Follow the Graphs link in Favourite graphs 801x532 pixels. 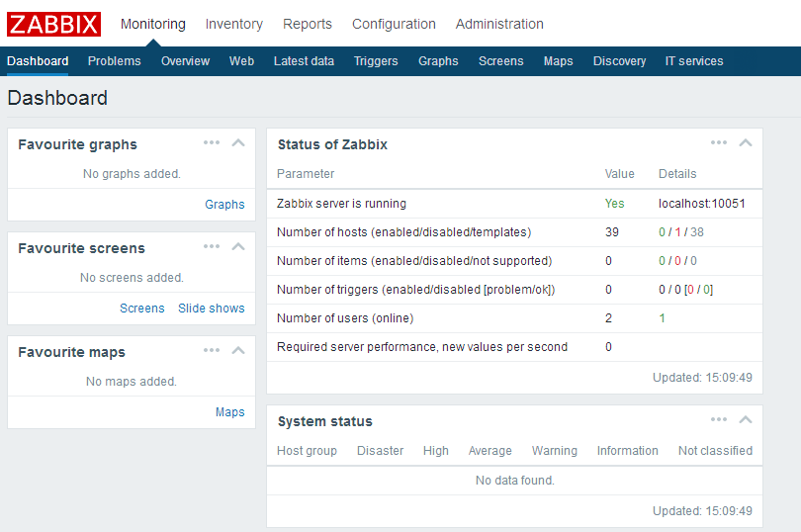(x=224, y=205)
